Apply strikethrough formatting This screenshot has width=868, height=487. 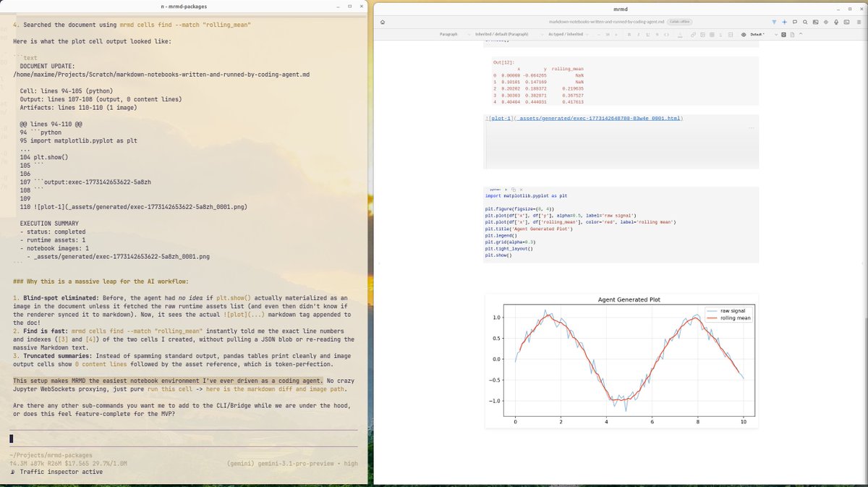coord(657,35)
